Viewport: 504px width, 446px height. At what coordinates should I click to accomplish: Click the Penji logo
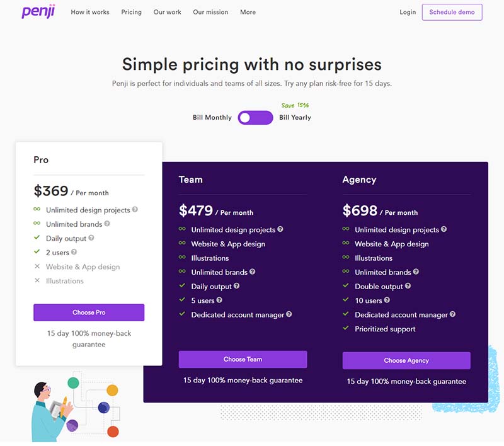click(38, 11)
